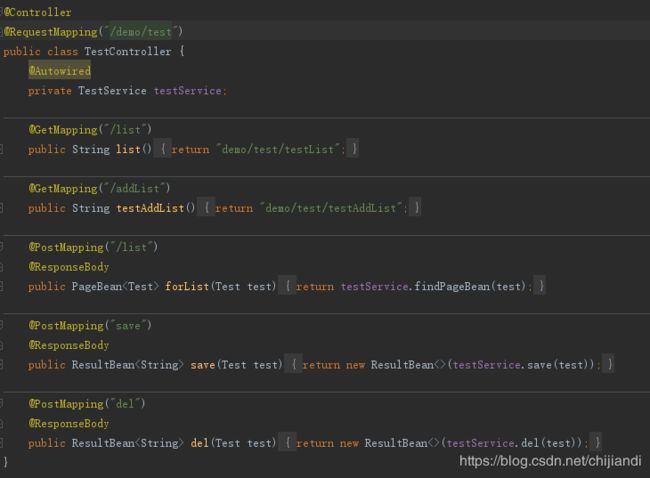Expand the folded forList method body
This screenshot has width=650, height=478.
point(287,286)
